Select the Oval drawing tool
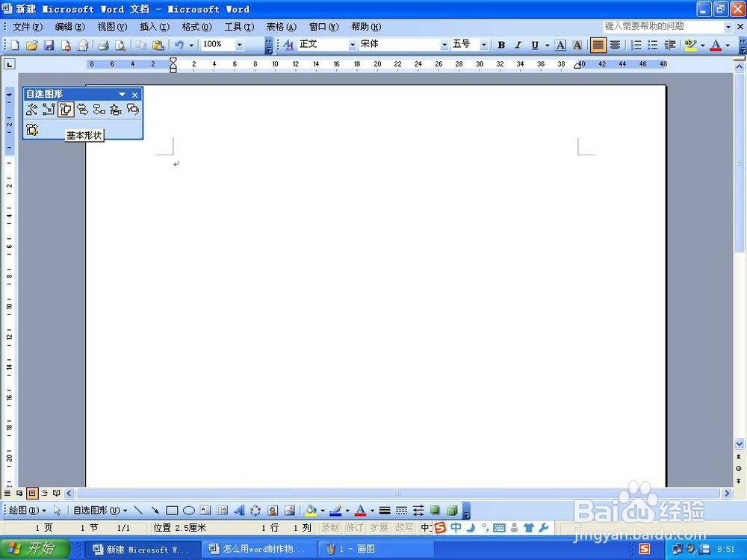 (189, 511)
